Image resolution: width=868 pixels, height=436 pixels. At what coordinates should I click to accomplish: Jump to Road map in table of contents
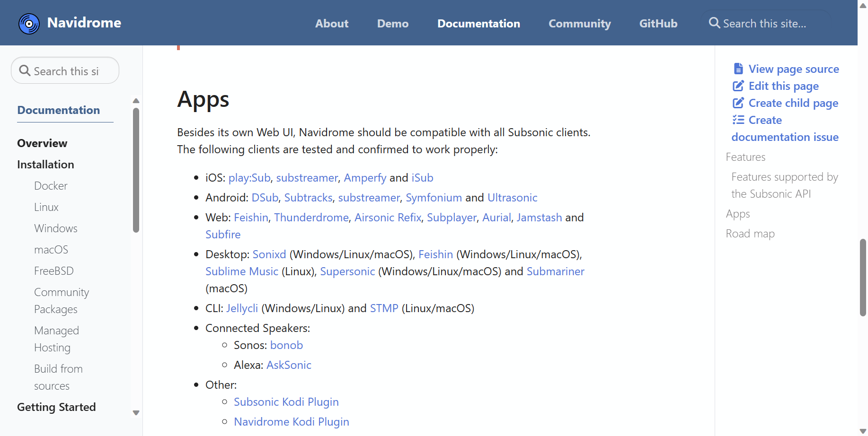[750, 234]
